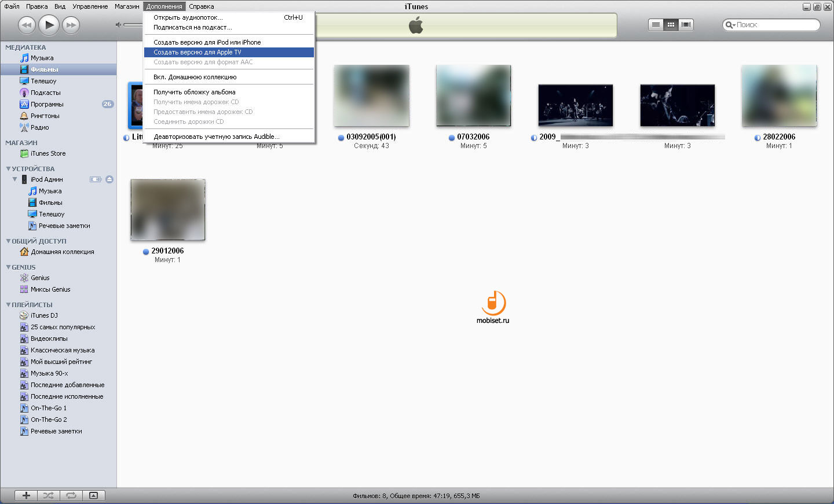Collapse the iPod Админ device tree
Image resolution: width=834 pixels, height=504 pixels.
[14, 179]
